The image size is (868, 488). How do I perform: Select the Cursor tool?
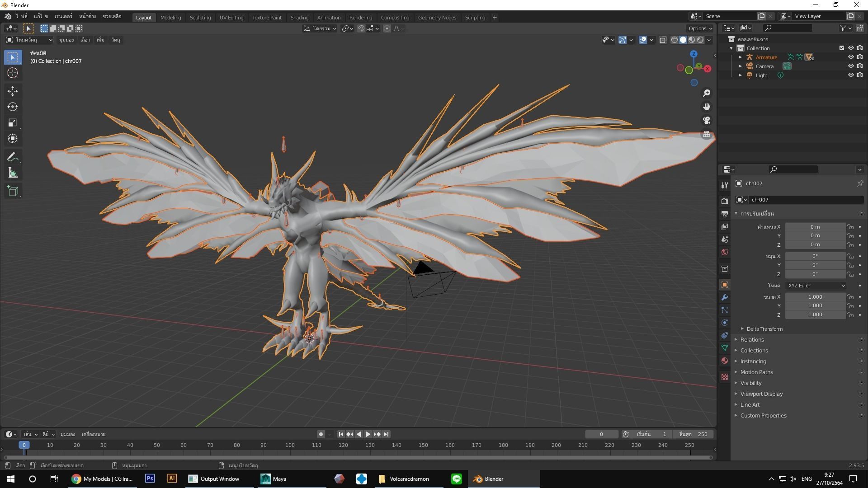(13, 73)
